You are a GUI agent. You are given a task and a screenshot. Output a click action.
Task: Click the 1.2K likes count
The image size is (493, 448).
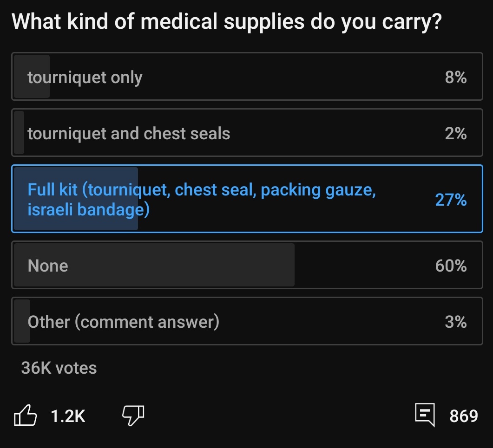click(x=68, y=416)
